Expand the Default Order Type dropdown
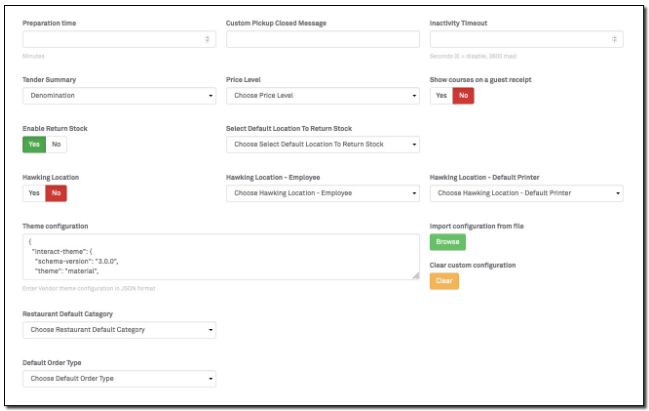 (119, 379)
